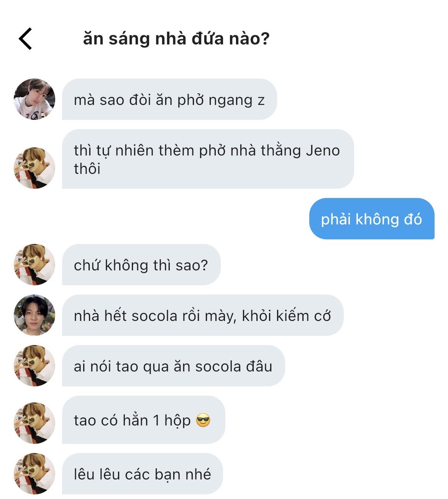Select the "mà sao đòi ăn phở ngang z" bubble
The height and width of the screenshot is (499, 448).
[x=169, y=100]
